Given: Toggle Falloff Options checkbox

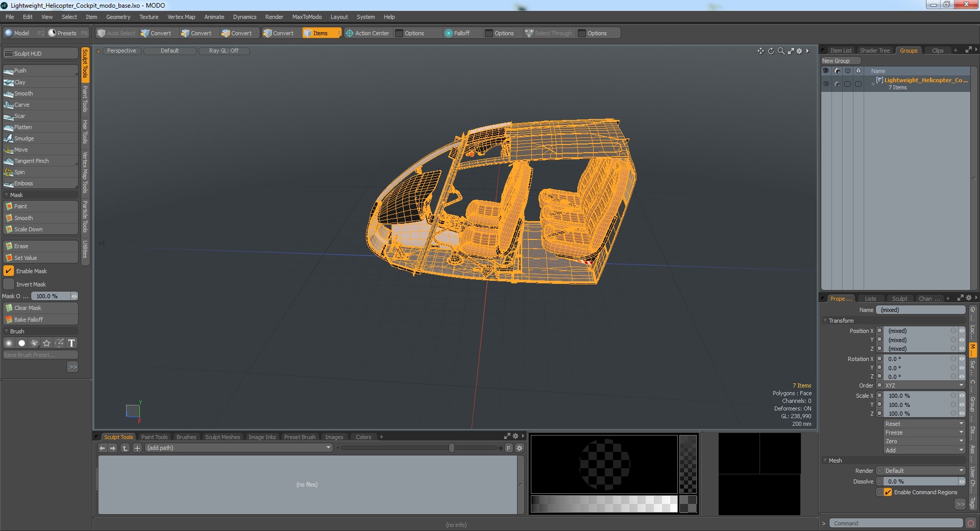Looking at the screenshot, I should coord(489,33).
